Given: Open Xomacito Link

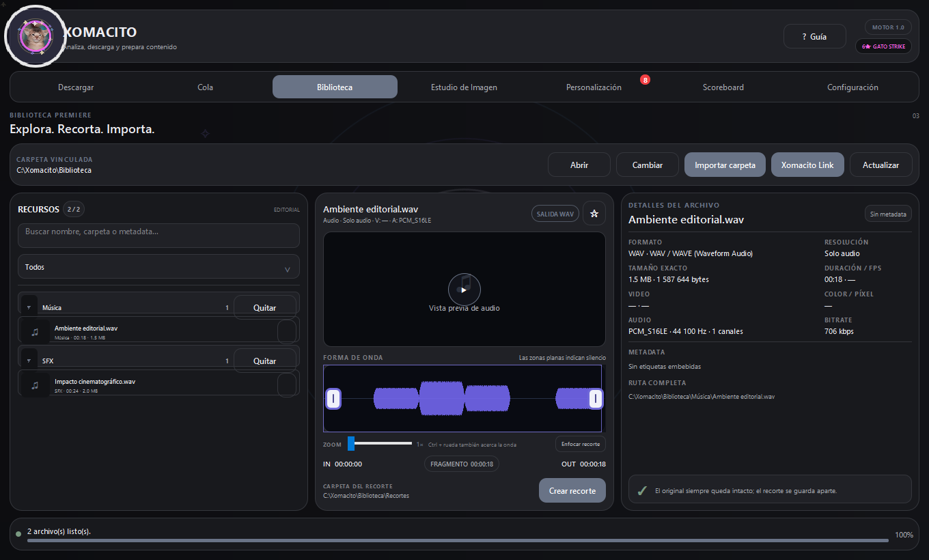Looking at the screenshot, I should tap(807, 165).
